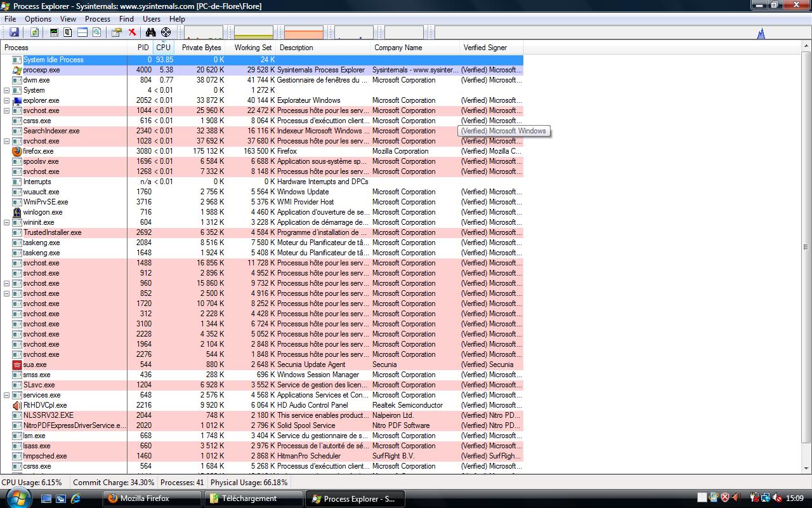Collapse the svchost.exe PID 1028 node
This screenshot has height=508, width=812.
coord(7,141)
